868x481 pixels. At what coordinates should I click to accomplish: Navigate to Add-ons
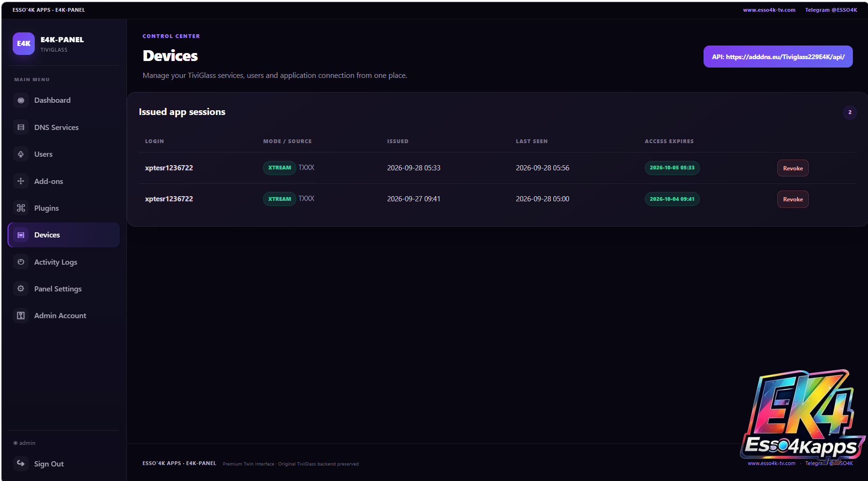(x=64, y=181)
